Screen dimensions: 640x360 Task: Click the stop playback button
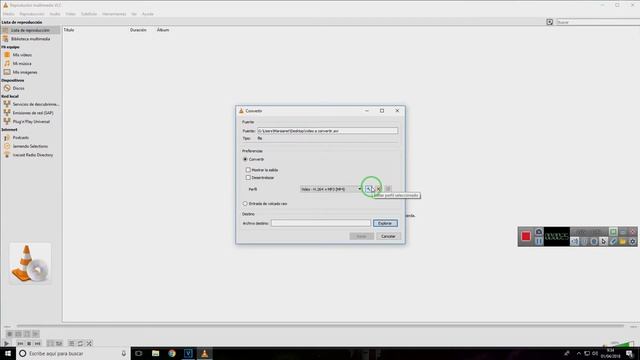[29, 344]
